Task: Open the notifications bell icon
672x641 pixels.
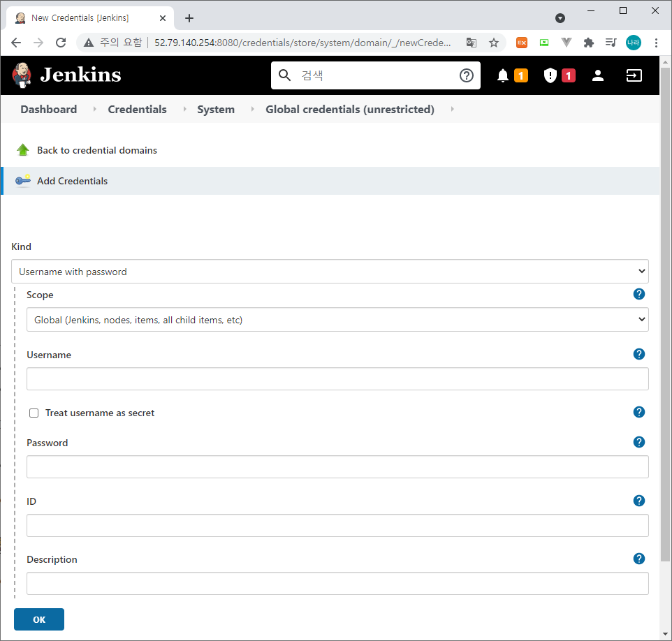Action: [503, 75]
